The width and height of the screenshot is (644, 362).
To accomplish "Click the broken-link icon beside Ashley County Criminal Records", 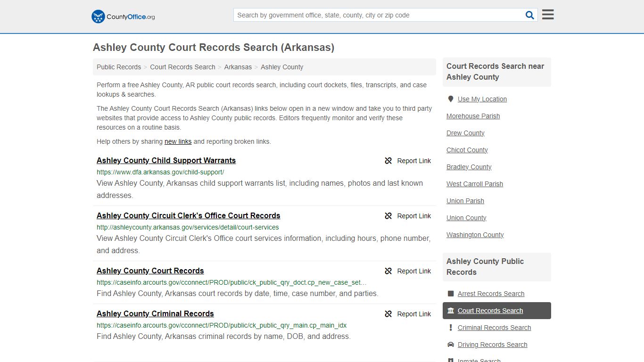I will click(388, 314).
